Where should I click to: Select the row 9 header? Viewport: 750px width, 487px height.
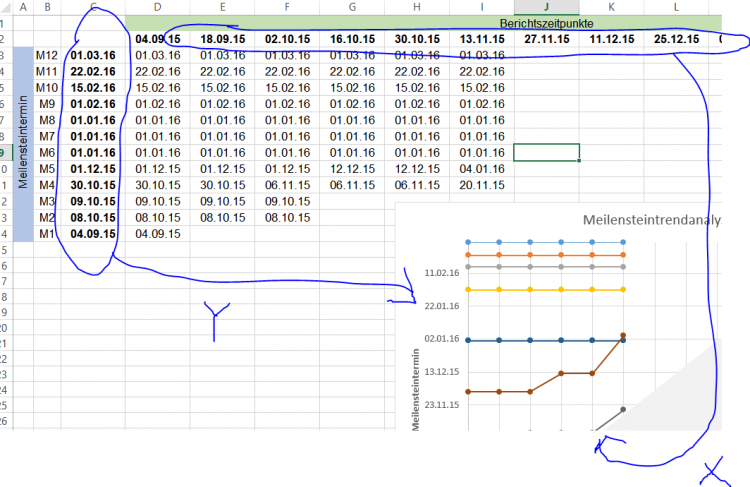[x=5, y=152]
